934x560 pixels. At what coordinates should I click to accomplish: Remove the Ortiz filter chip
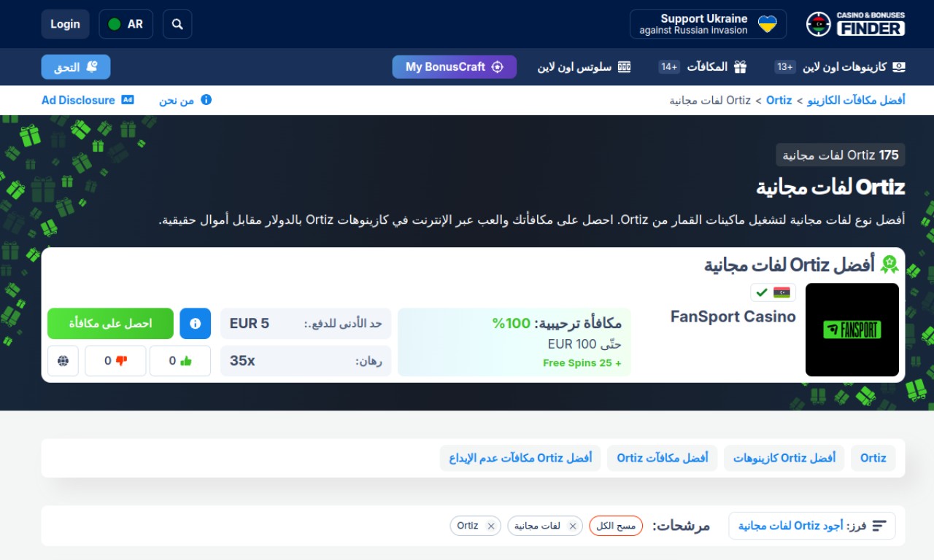(491, 526)
